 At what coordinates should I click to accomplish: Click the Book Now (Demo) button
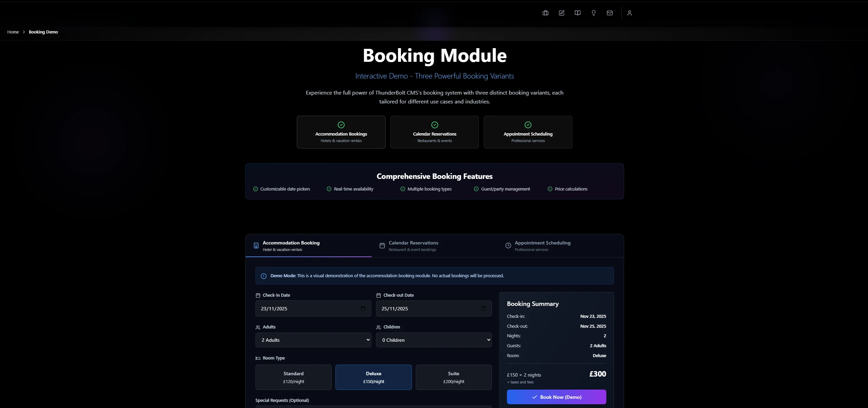coord(556,397)
